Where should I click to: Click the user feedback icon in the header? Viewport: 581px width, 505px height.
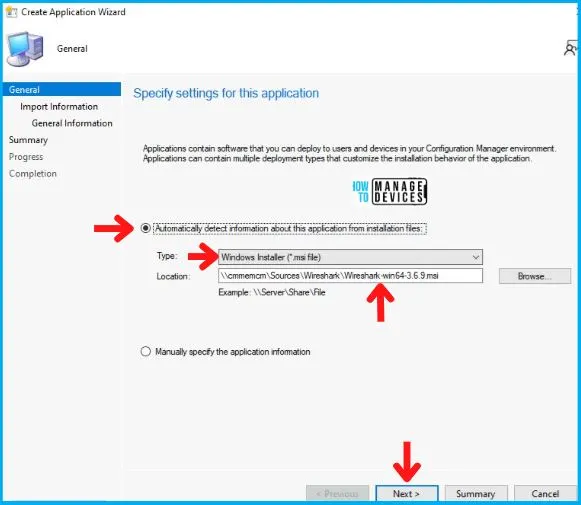click(x=570, y=49)
